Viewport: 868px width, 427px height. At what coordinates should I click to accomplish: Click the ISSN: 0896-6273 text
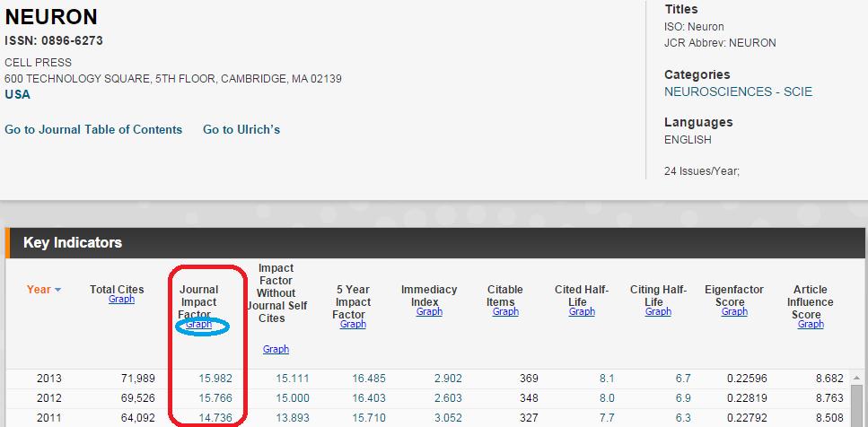tap(54, 41)
